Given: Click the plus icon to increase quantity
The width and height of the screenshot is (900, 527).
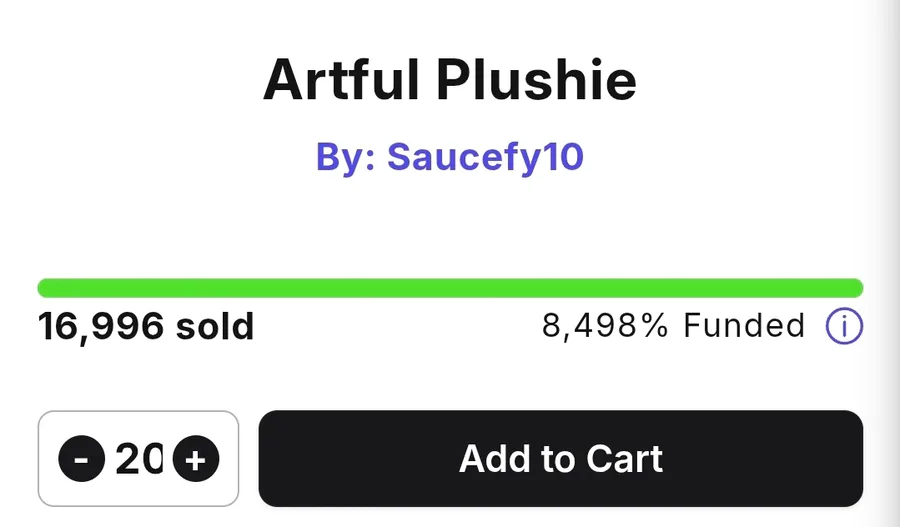Looking at the screenshot, I should point(196,460).
